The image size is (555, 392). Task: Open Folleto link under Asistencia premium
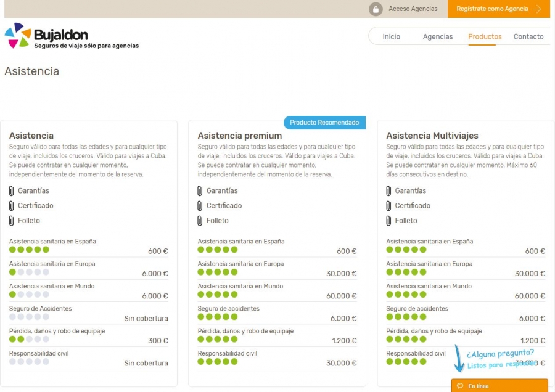[217, 221]
